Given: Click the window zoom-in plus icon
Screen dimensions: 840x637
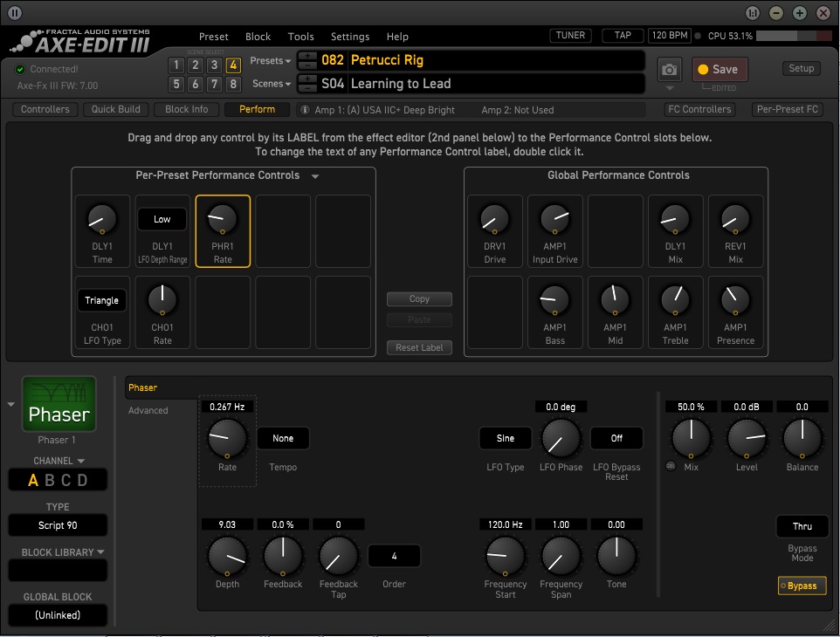Looking at the screenshot, I should (799, 13).
